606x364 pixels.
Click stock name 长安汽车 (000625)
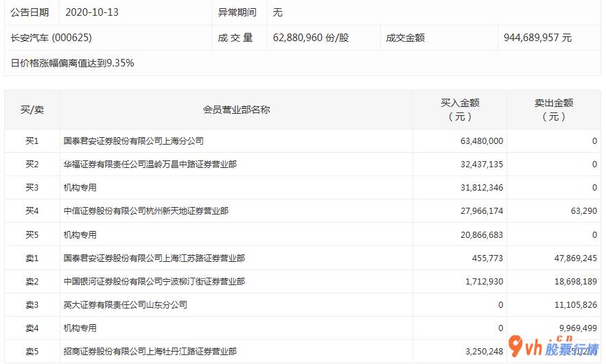[51, 38]
